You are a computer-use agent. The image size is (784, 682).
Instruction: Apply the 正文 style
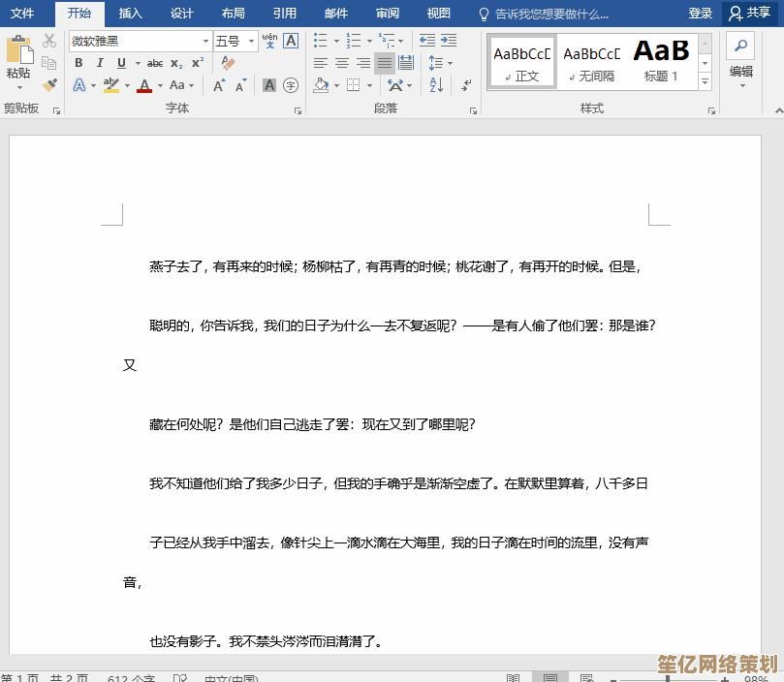tap(521, 63)
